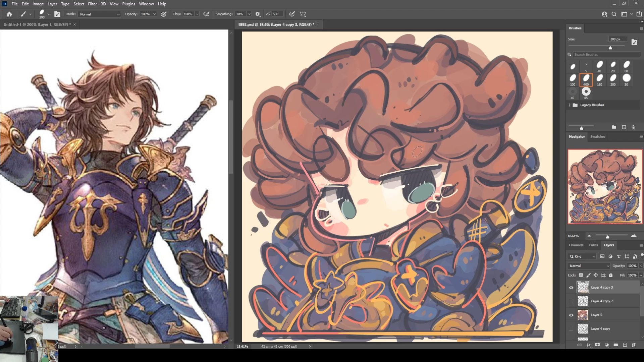Open brush Mode dropdown set to Normal
The image size is (644, 362).
[x=99, y=14]
